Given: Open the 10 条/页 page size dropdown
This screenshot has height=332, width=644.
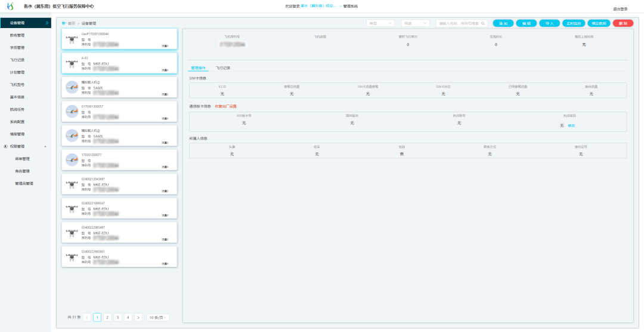Looking at the screenshot, I should (x=158, y=318).
